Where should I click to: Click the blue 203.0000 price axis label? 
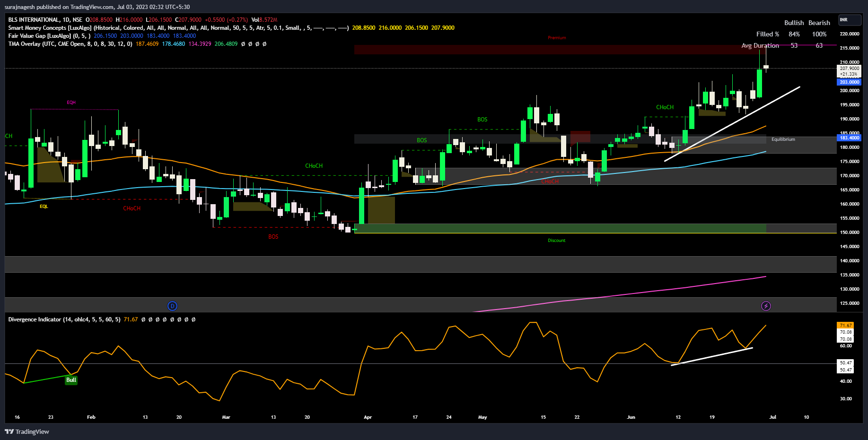[850, 82]
